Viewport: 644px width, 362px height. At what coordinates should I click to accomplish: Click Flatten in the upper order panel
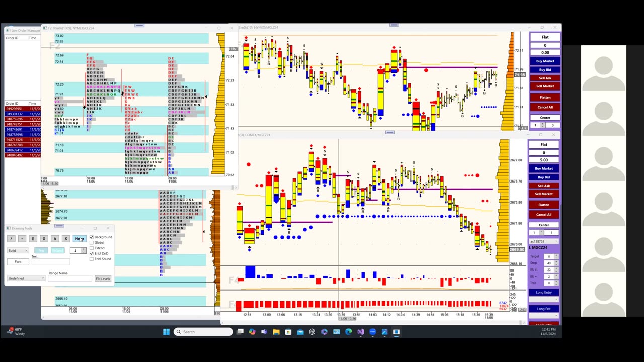click(x=545, y=97)
